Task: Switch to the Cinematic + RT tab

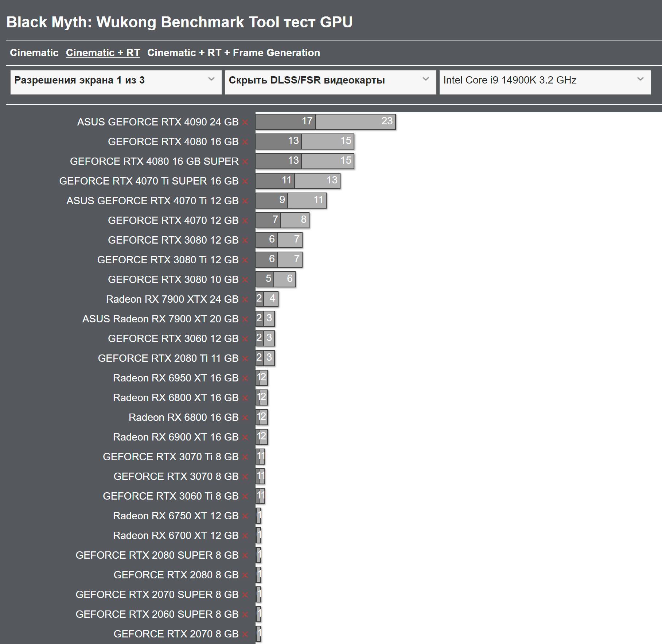Action: coord(103,53)
